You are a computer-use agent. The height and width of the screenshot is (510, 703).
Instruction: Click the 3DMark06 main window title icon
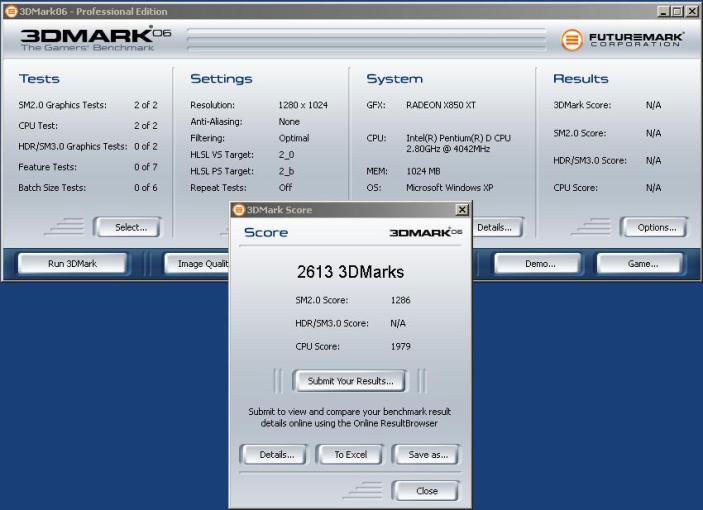pyautogui.click(x=10, y=11)
